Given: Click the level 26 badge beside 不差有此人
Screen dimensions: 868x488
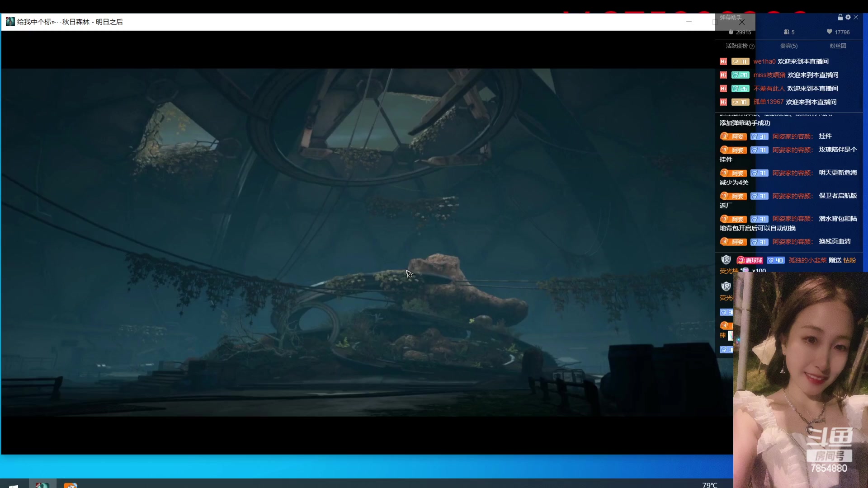Looking at the screenshot, I should (x=741, y=89).
